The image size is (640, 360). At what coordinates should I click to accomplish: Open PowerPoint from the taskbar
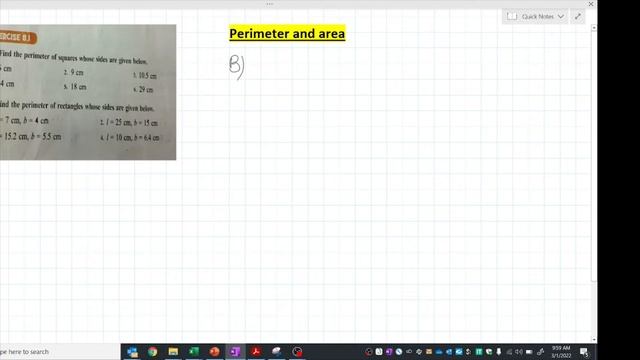tap(214, 352)
